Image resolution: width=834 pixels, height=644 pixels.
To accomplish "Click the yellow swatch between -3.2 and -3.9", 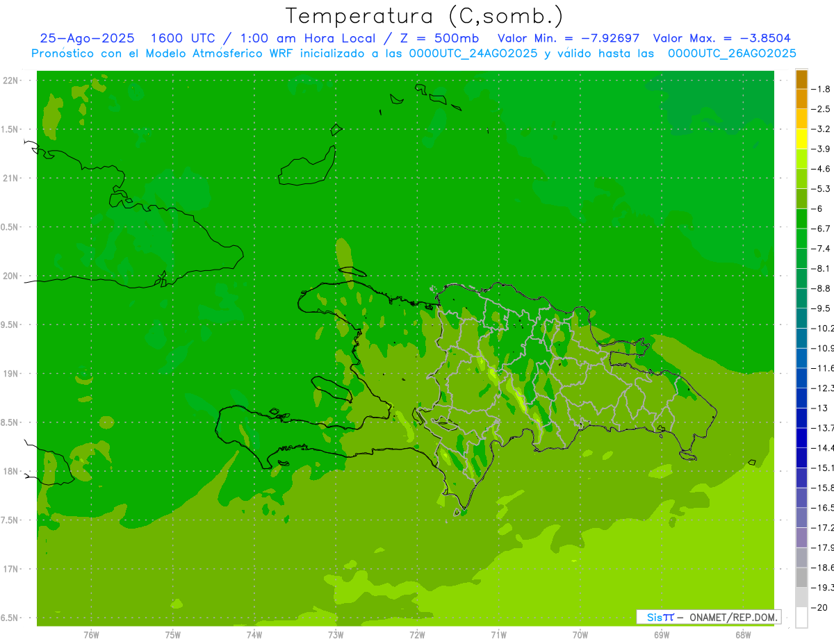I will pyautogui.click(x=801, y=139).
